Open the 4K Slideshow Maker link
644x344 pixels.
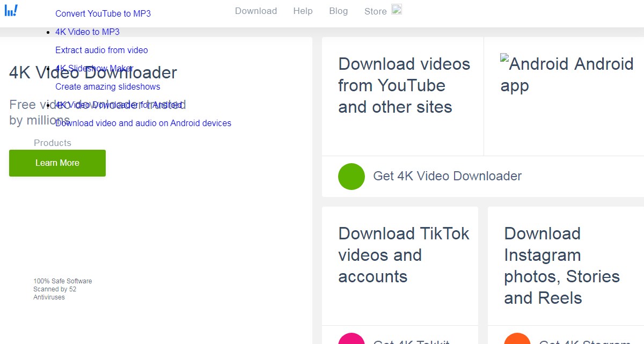(x=94, y=68)
